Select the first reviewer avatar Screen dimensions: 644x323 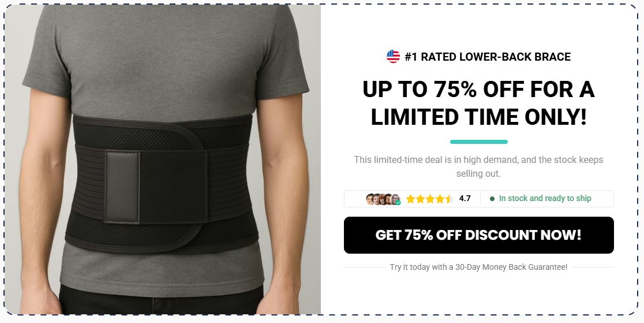[370, 199]
